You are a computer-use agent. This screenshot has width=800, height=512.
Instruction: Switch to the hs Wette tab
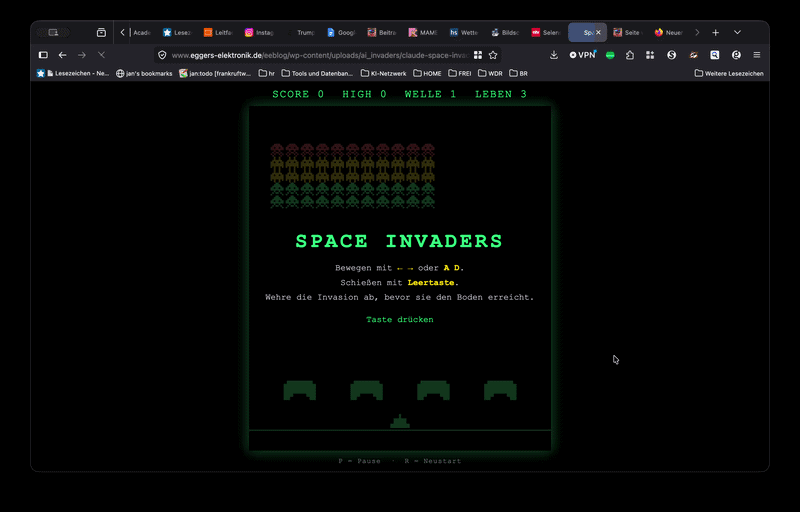464,33
